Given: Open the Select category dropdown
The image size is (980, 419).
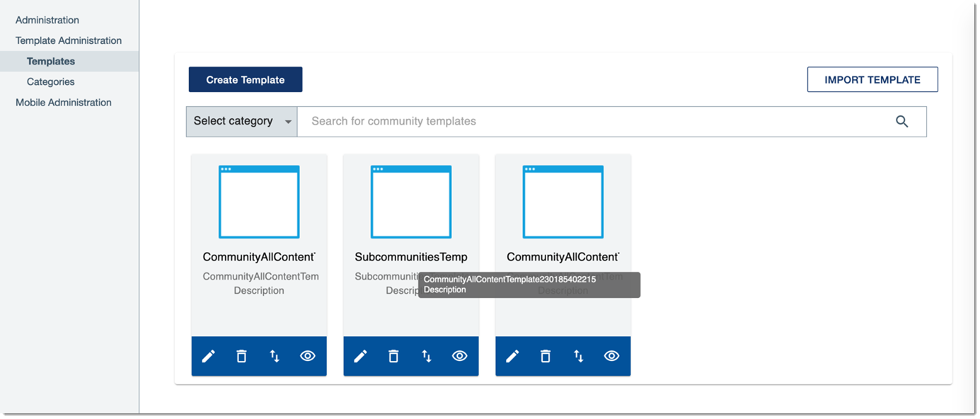Looking at the screenshot, I should [241, 121].
